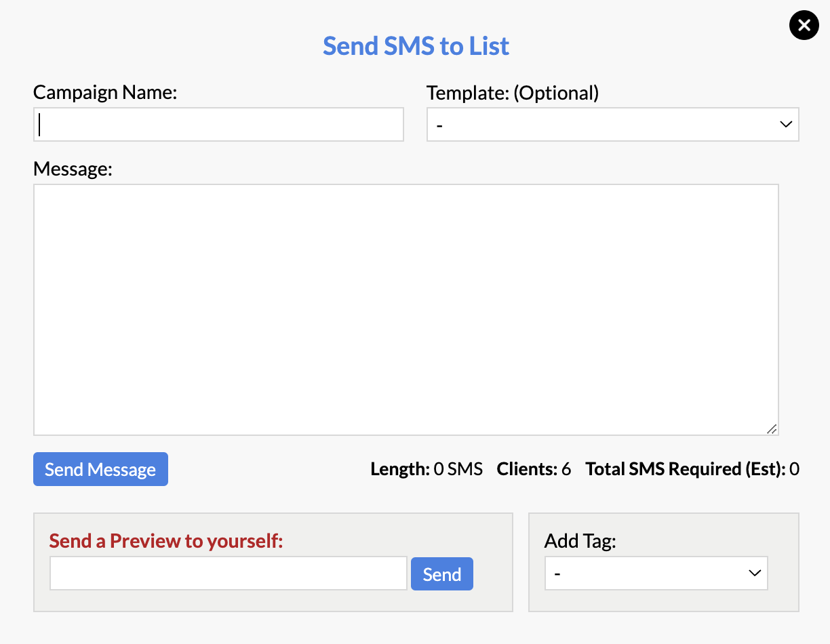Click inside the Message text area
Screen dimensions: 830x644
[406, 310]
